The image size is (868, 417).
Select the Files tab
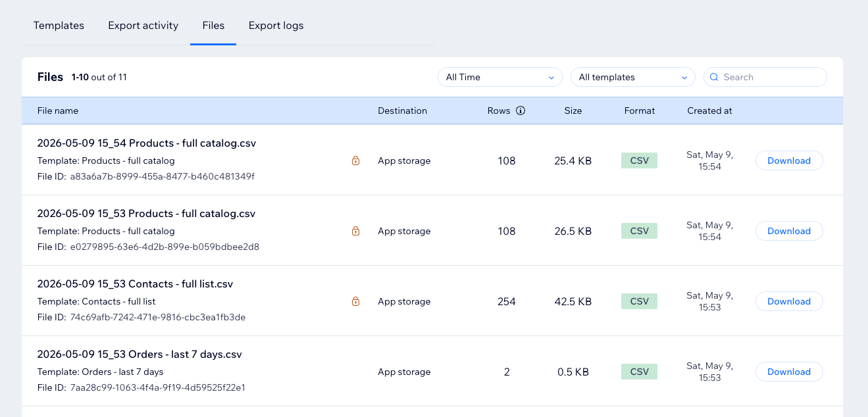pos(213,26)
